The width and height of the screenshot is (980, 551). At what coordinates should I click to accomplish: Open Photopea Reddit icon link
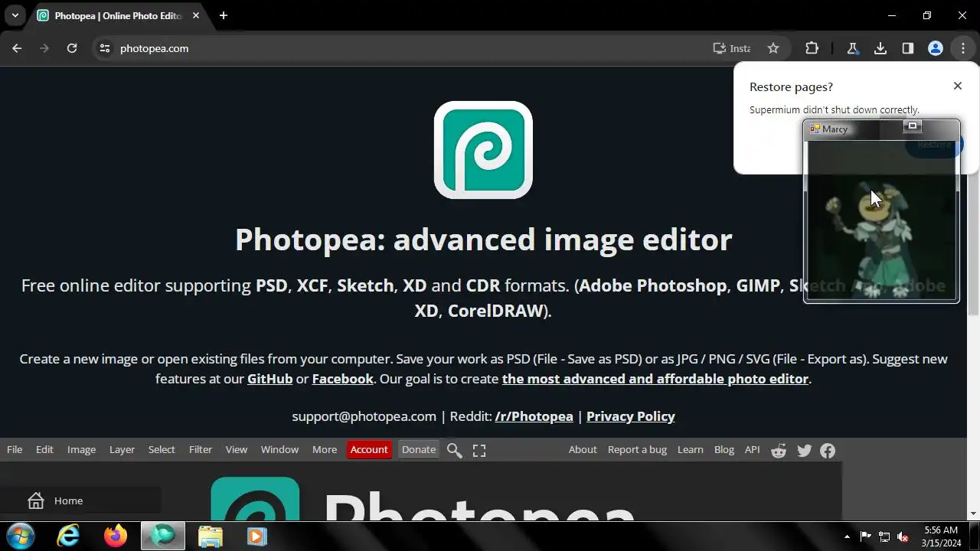(x=779, y=451)
